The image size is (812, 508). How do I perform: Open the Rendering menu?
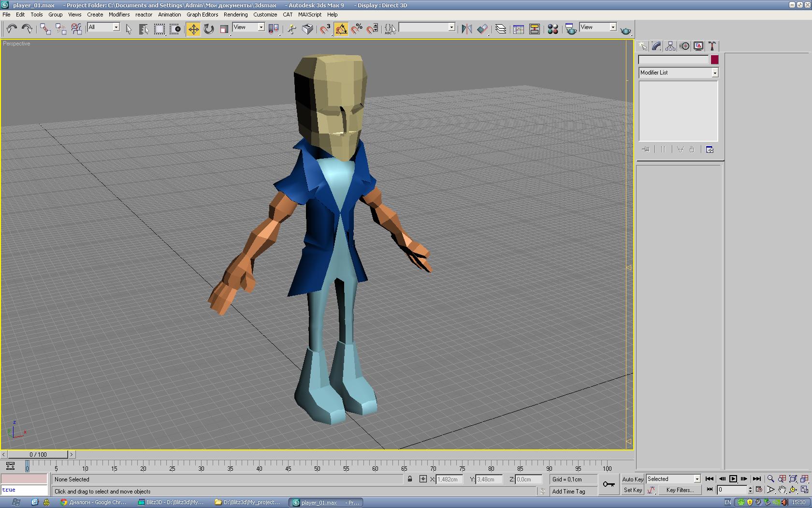point(235,15)
